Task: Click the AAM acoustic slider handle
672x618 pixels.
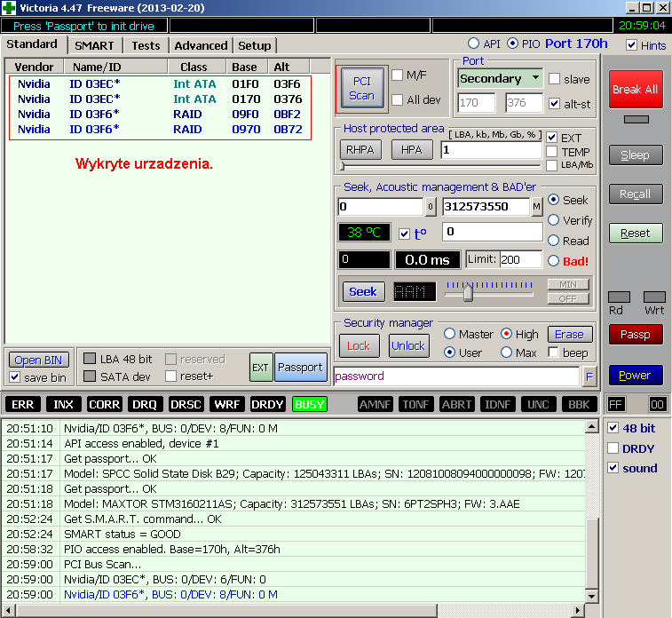Action: [x=468, y=292]
